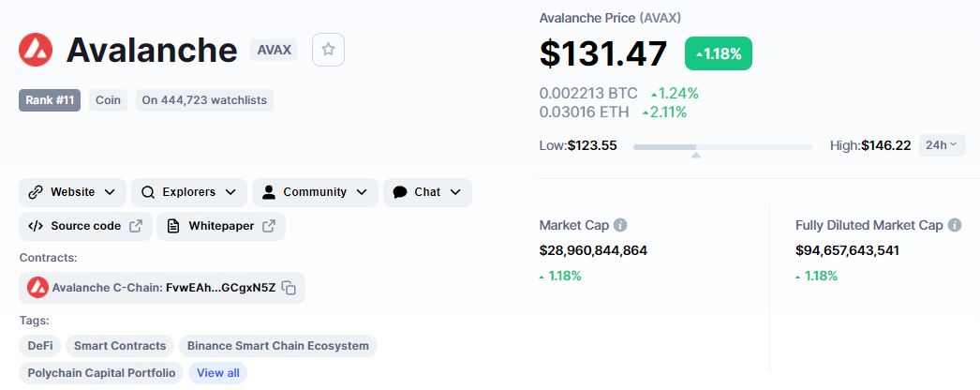Screen dimensions: 980x390
Task: Click the Market Cap info icon
Action: tap(620, 225)
